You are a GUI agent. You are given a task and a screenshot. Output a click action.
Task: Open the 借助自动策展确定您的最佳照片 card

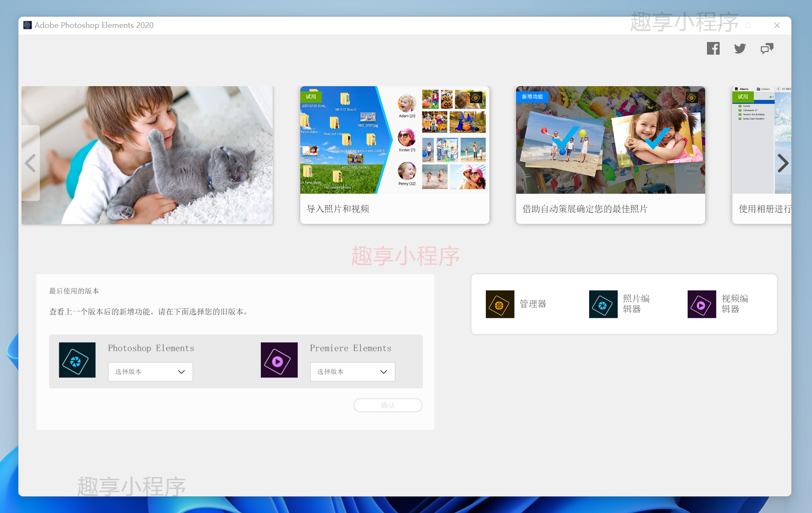[x=611, y=155]
